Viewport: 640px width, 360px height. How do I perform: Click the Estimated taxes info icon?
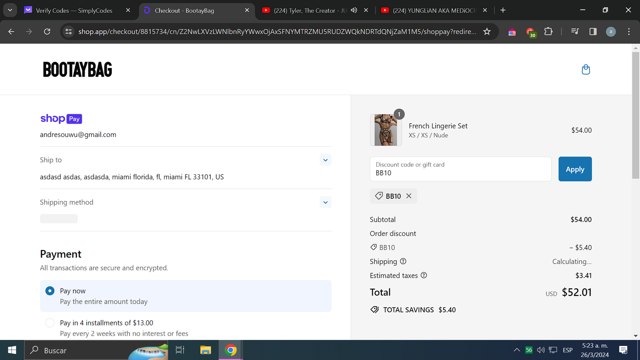(424, 276)
